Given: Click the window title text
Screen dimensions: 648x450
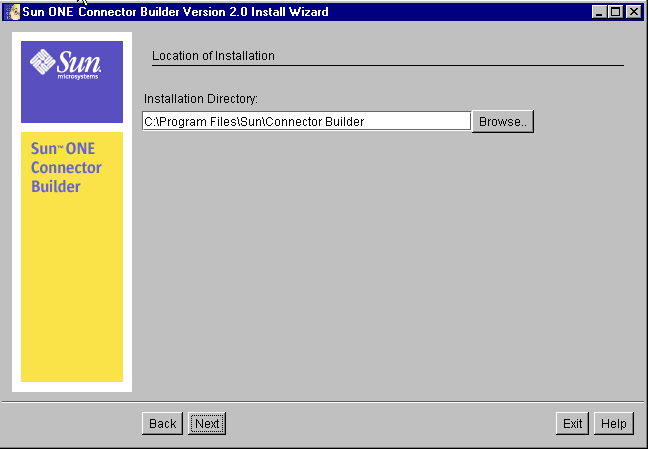Looking at the screenshot, I should click(x=175, y=12).
